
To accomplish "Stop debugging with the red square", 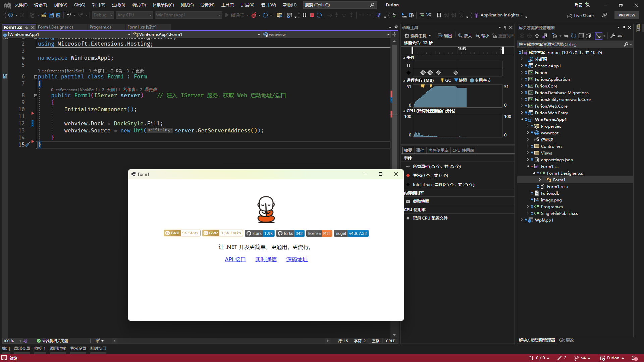I will 312,15.
